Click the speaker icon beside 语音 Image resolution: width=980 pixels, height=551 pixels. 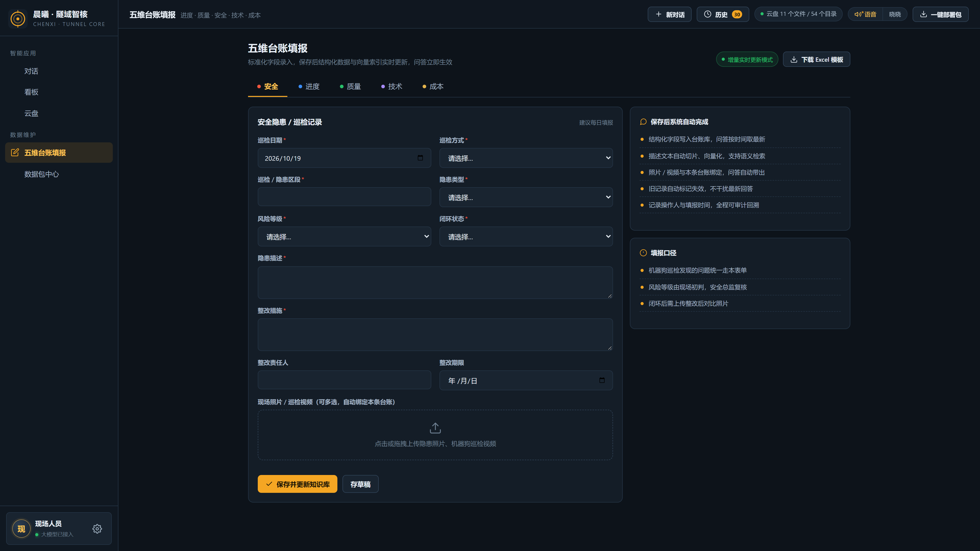click(859, 14)
